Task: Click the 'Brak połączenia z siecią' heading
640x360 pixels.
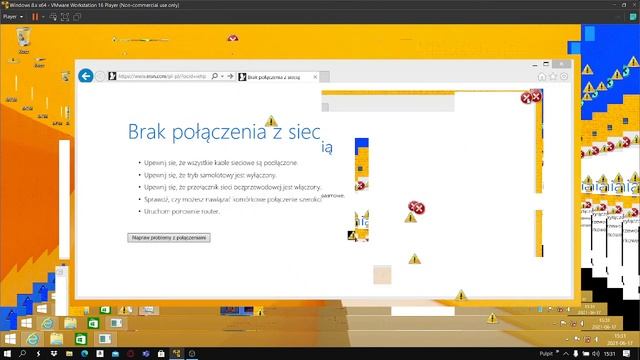Action: click(230, 136)
